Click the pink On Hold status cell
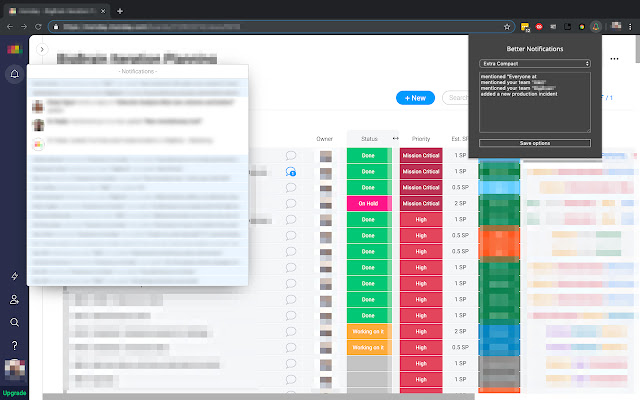 click(369, 204)
